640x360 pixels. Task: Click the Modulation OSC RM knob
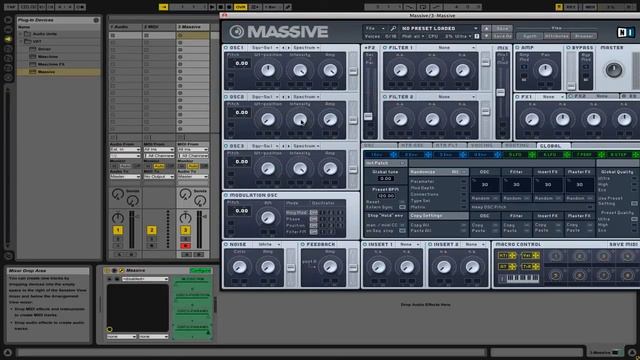pos(268,217)
